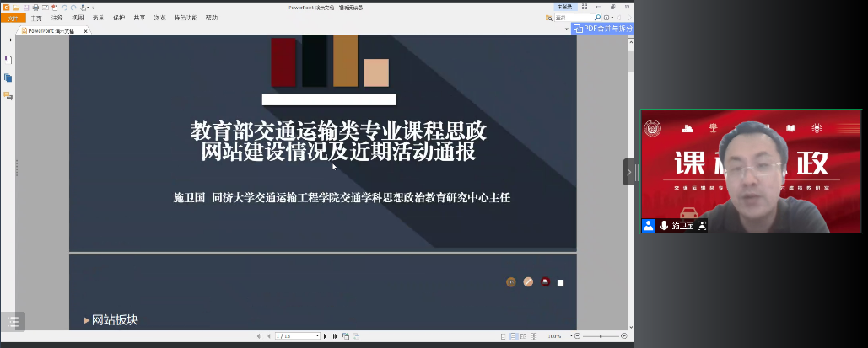Click the Print icon in quick toolbar
This screenshot has height=348, width=868.
(x=35, y=7)
